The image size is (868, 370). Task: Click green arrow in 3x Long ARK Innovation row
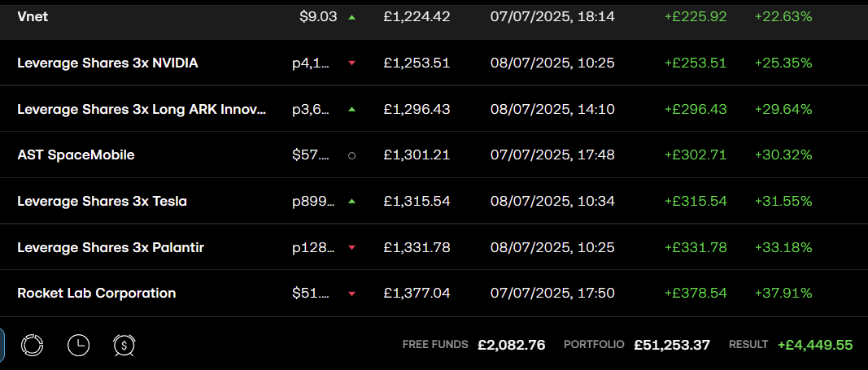351,109
